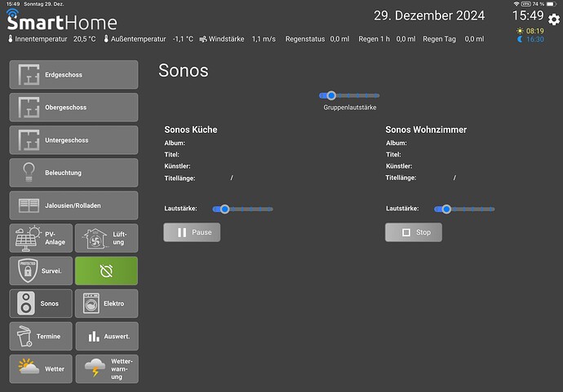Click the blinds icon for Jalousien

point(29,205)
